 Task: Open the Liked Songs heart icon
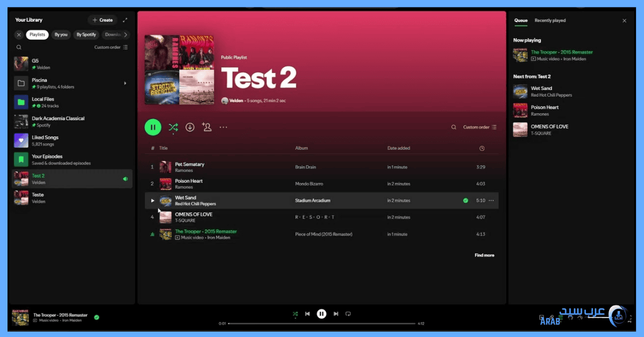pyautogui.click(x=21, y=141)
